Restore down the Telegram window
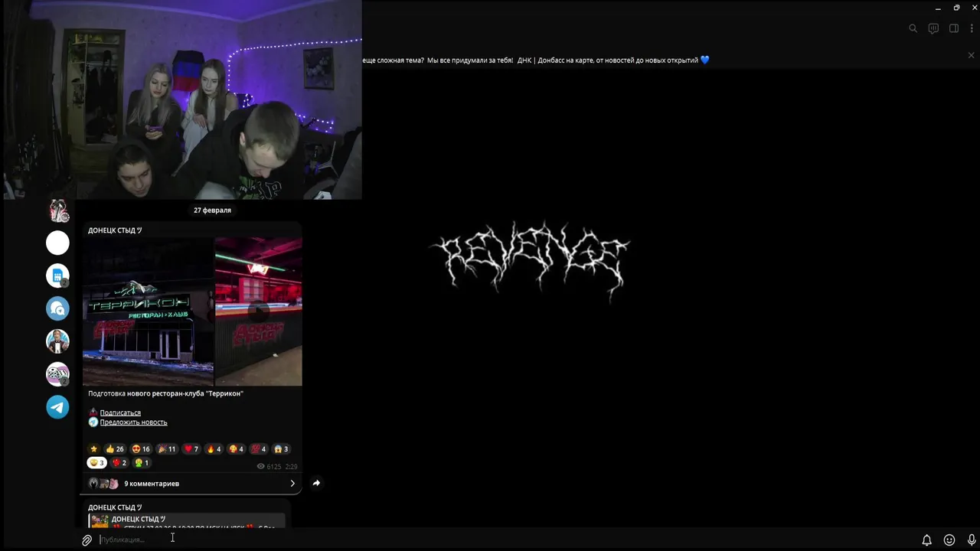This screenshot has width=980, height=551. [x=956, y=8]
